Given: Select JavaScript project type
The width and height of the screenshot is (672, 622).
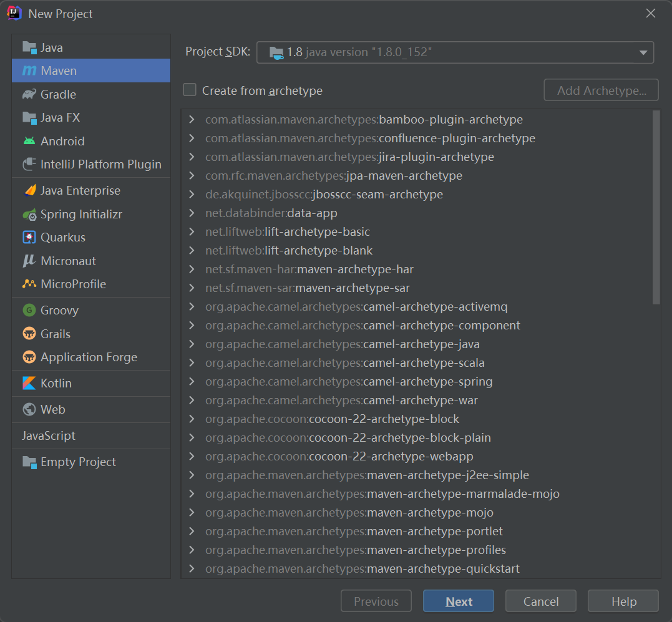Looking at the screenshot, I should point(49,435).
